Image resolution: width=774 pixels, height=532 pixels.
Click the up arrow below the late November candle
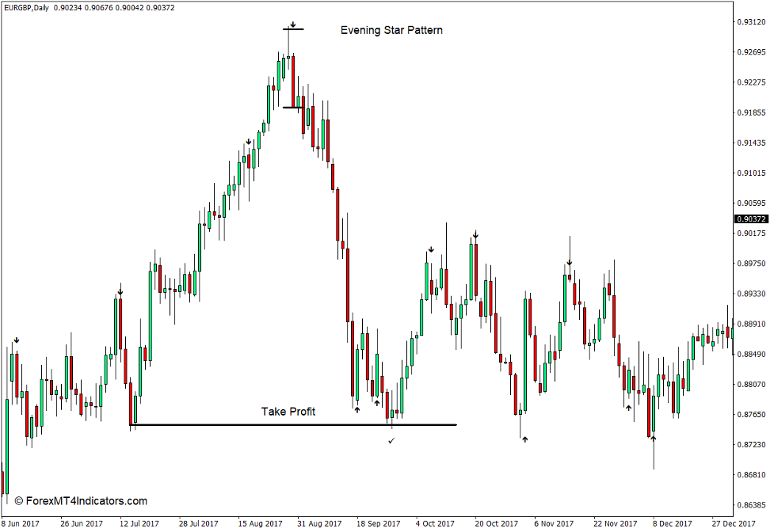[628, 408]
